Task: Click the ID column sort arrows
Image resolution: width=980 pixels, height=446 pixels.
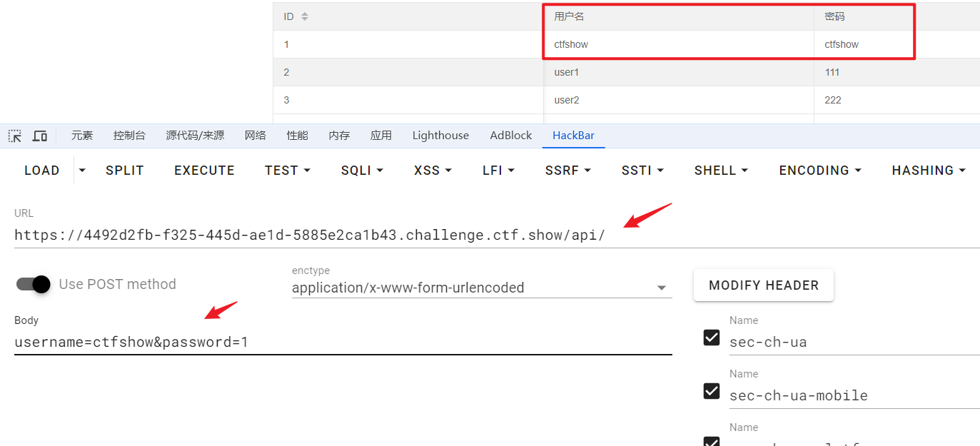Action: click(305, 16)
